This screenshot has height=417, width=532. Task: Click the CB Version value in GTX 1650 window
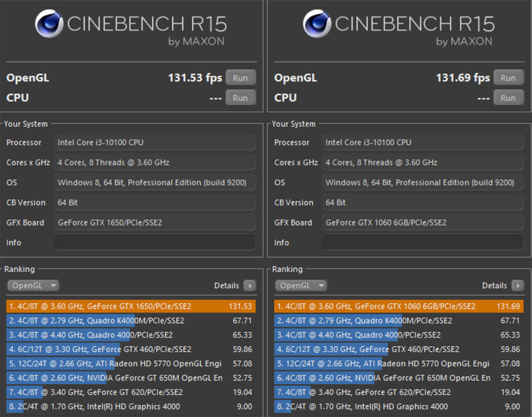tap(155, 202)
